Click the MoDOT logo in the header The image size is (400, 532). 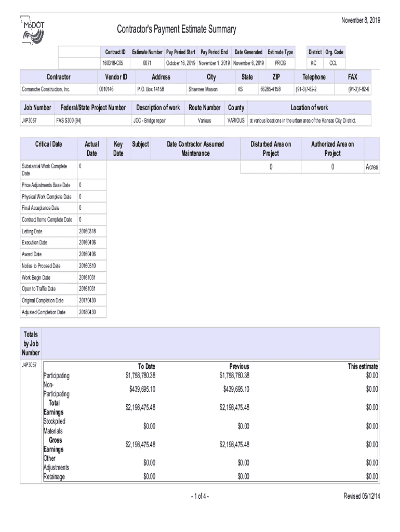click(x=33, y=32)
